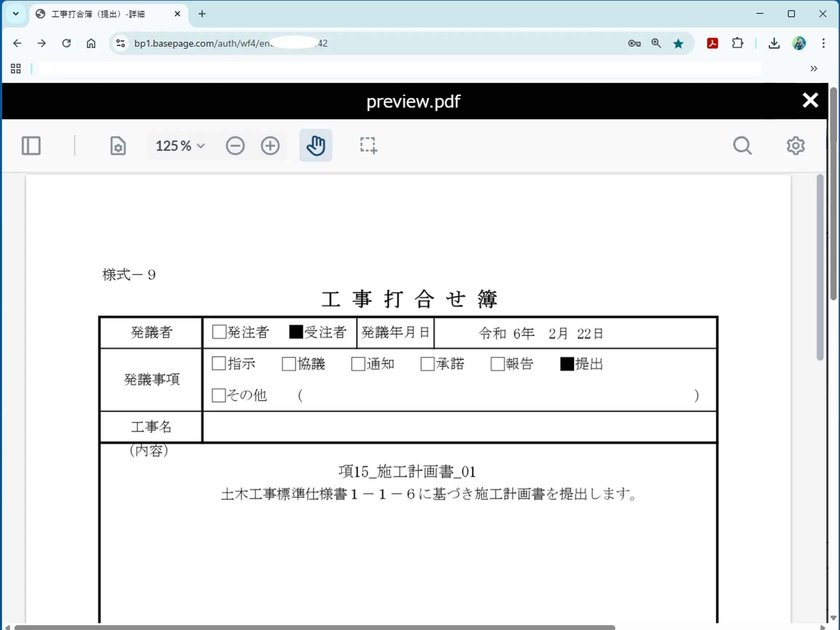840x630 pixels.
Task: Close the 工事打合簿 tab
Action: coord(177,14)
